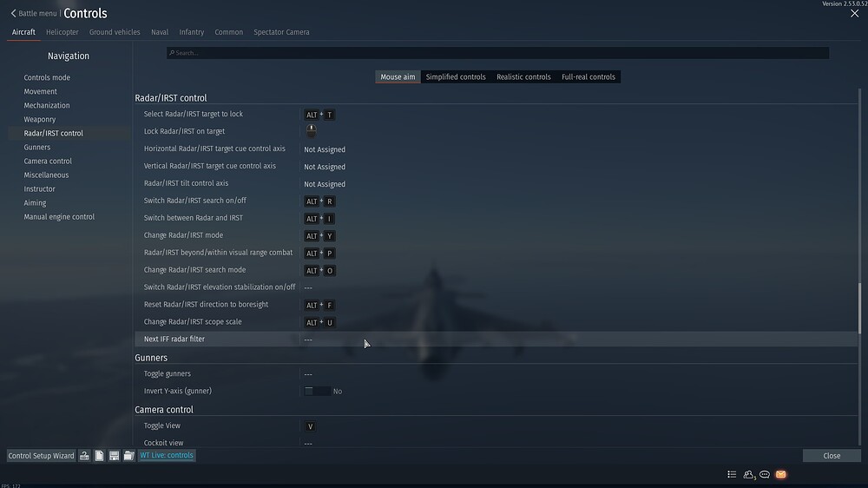Open the orange mail envelope icon
The image size is (868, 488).
click(x=780, y=475)
